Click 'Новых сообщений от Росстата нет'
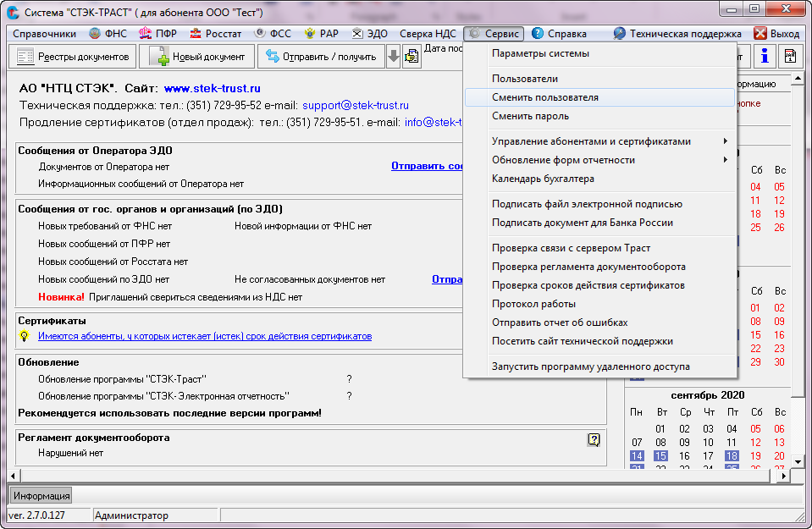 113,262
